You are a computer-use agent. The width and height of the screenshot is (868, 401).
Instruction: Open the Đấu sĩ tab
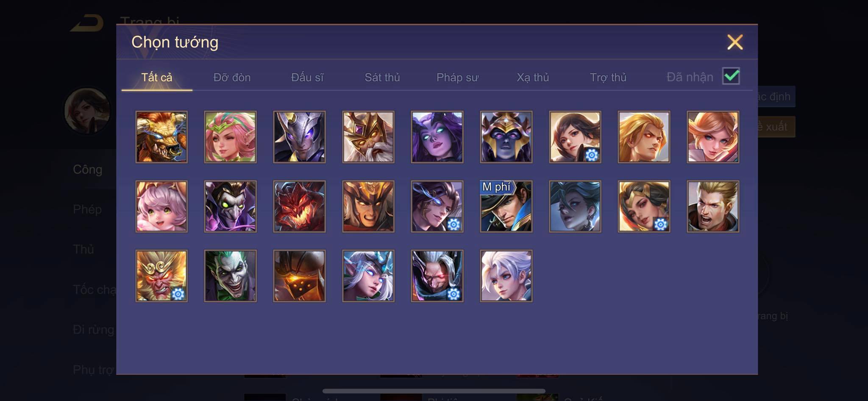[307, 77]
